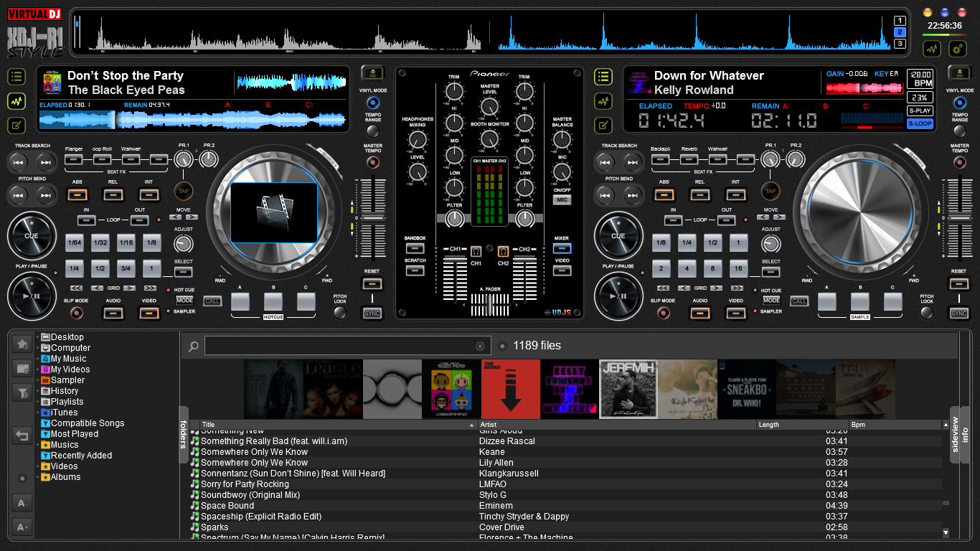Expand the My Videos tree node
The height and width of the screenshot is (551, 980).
37,369
